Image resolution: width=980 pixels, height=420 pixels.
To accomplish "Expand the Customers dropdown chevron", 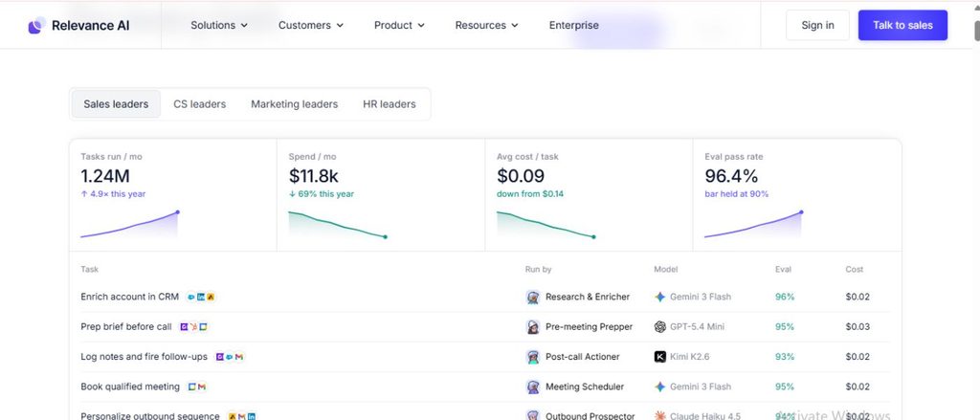I will tap(340, 26).
